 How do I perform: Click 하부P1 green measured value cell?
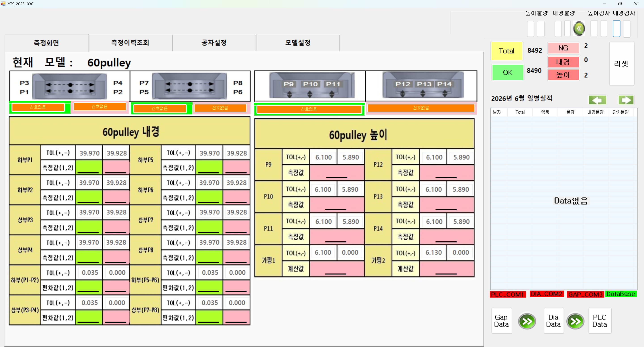point(89,167)
